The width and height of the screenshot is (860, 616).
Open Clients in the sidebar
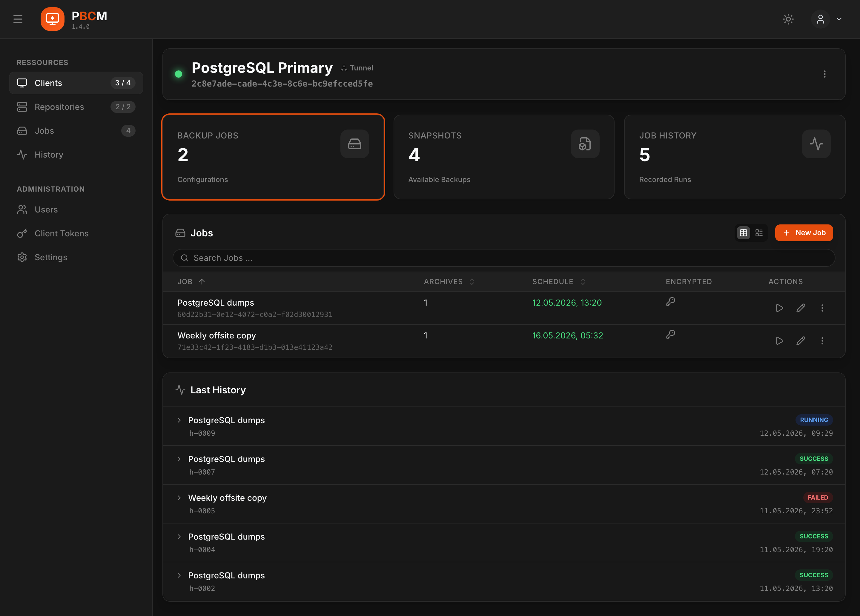coord(76,83)
